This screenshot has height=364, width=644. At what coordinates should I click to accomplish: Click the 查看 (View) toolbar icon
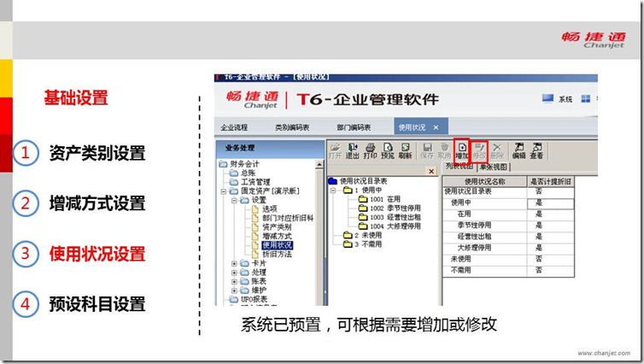pyautogui.click(x=536, y=150)
